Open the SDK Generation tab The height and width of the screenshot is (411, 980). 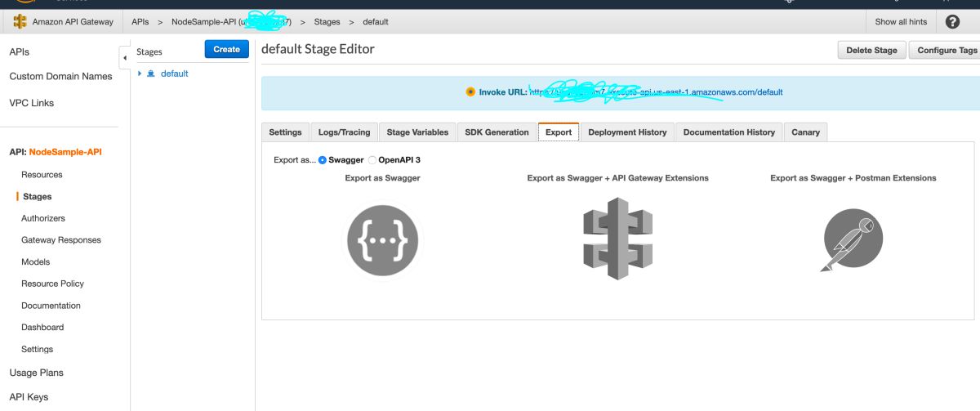pyautogui.click(x=497, y=132)
